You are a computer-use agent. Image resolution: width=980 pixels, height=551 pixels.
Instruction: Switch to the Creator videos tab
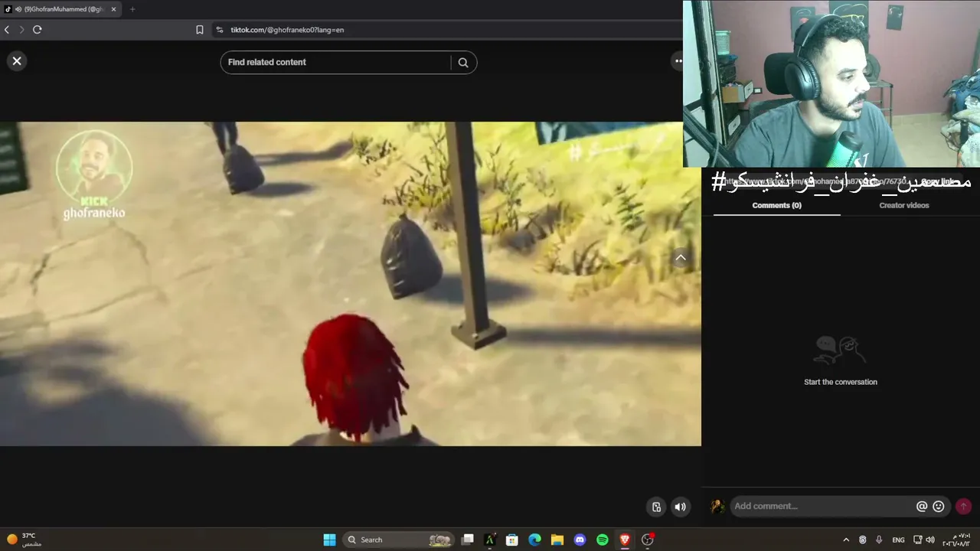click(x=904, y=205)
